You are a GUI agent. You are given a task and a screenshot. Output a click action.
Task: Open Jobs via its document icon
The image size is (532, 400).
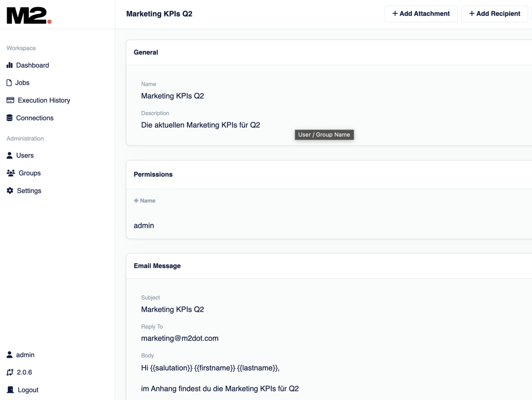[9, 82]
